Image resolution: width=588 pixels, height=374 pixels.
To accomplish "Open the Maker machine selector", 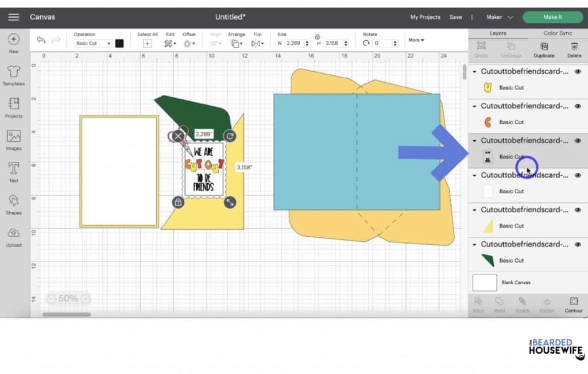I will tap(500, 17).
